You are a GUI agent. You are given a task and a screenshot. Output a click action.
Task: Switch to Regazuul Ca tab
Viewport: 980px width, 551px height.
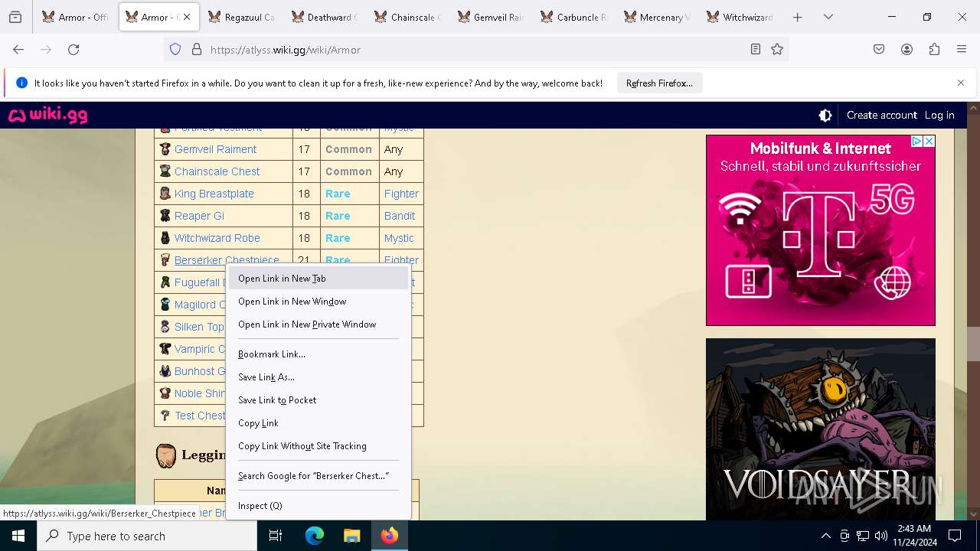[242, 17]
